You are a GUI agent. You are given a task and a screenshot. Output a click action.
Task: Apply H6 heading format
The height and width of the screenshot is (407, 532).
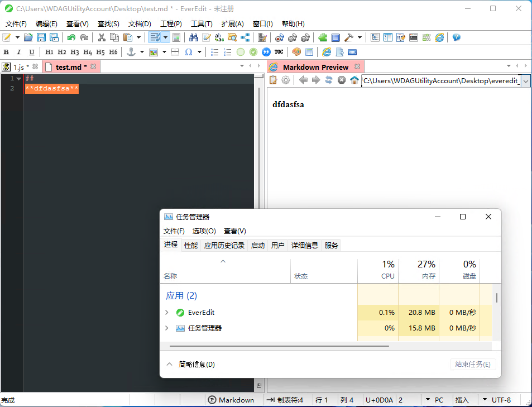[x=113, y=52]
